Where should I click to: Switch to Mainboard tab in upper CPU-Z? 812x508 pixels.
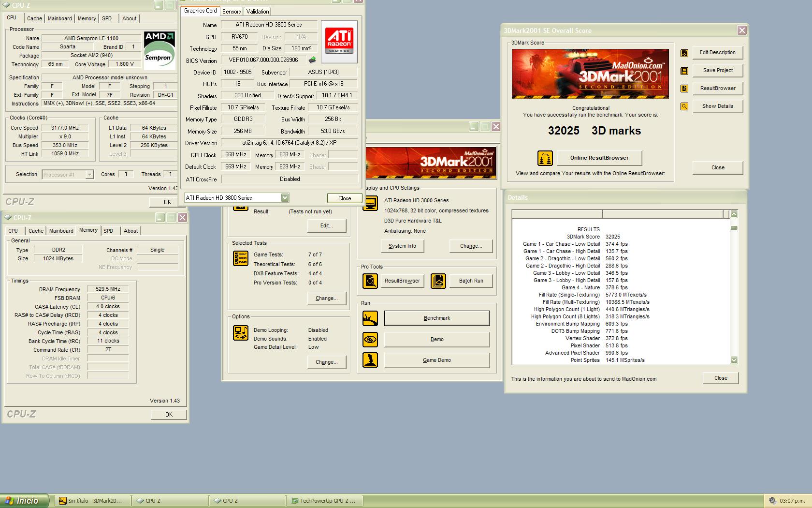pyautogui.click(x=60, y=18)
